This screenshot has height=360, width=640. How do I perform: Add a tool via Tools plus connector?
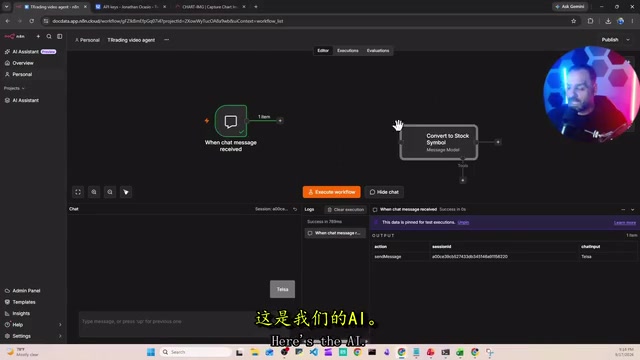[462, 180]
